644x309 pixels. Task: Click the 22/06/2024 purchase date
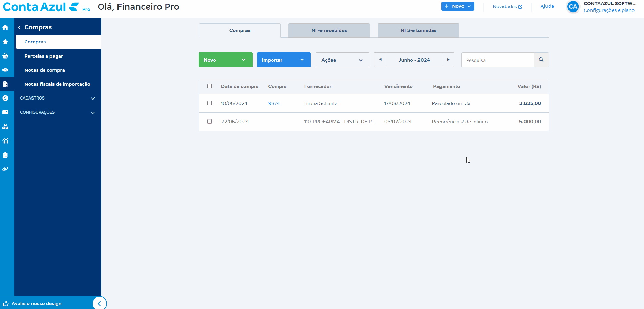click(x=235, y=122)
